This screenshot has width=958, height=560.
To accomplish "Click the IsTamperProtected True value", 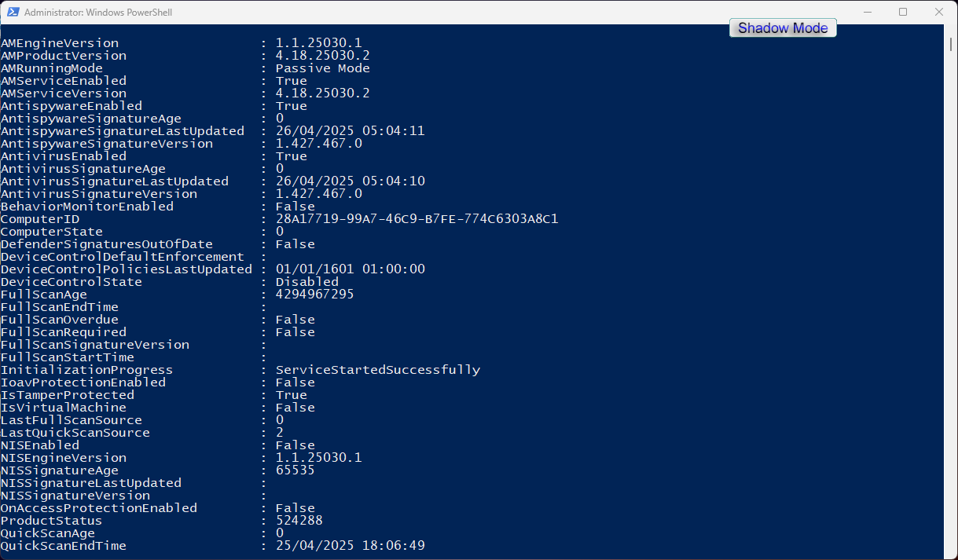I will tap(291, 395).
